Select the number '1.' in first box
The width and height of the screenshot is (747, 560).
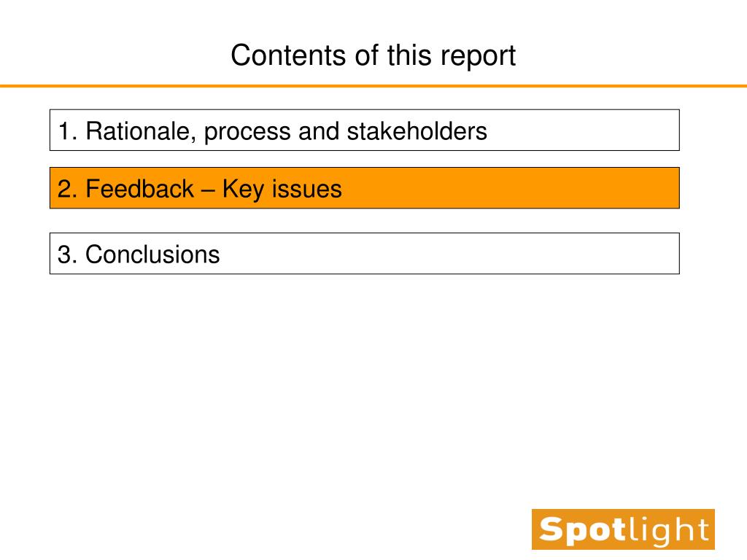pyautogui.click(x=67, y=131)
